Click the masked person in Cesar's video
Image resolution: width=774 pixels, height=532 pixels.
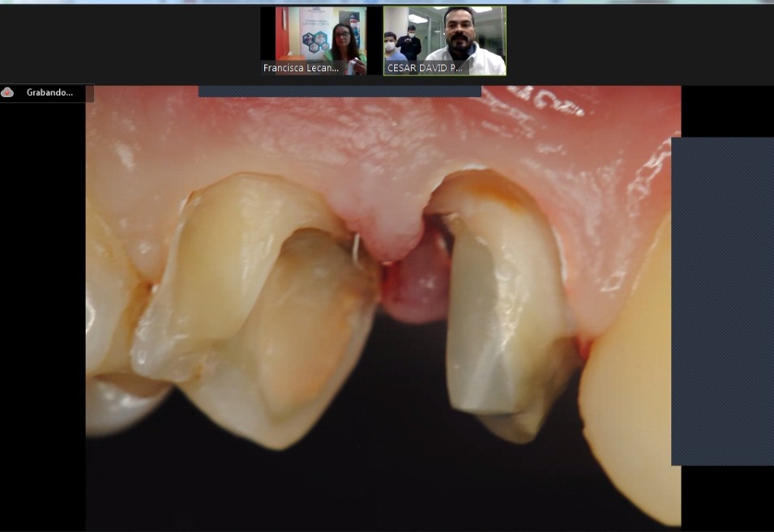(390, 44)
